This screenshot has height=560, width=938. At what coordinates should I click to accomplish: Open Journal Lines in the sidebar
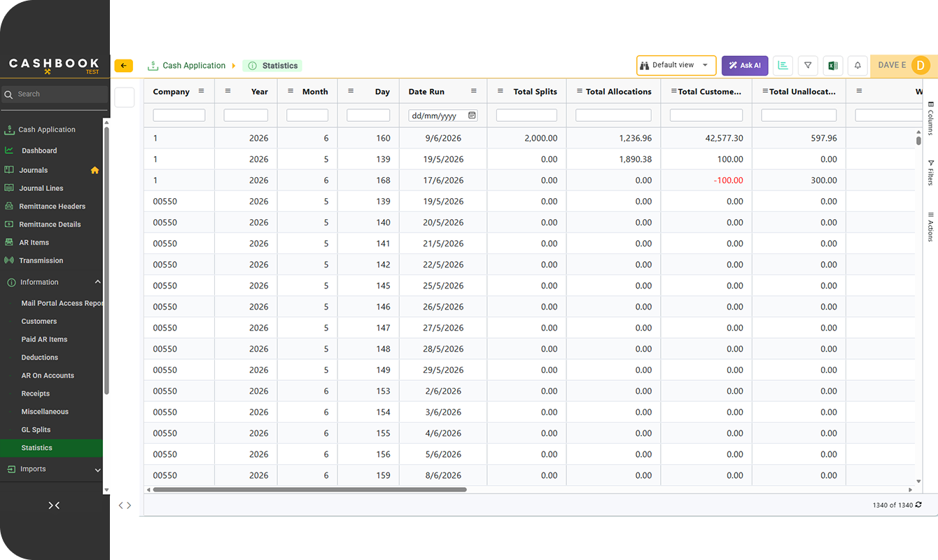tap(41, 188)
